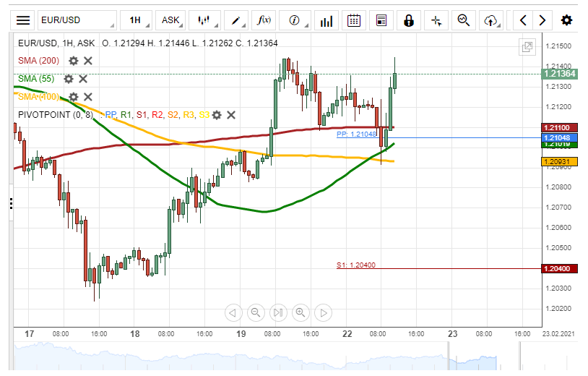Open the EUR/USD instrument selector
Screen dimensions: 588x376
tap(77, 20)
